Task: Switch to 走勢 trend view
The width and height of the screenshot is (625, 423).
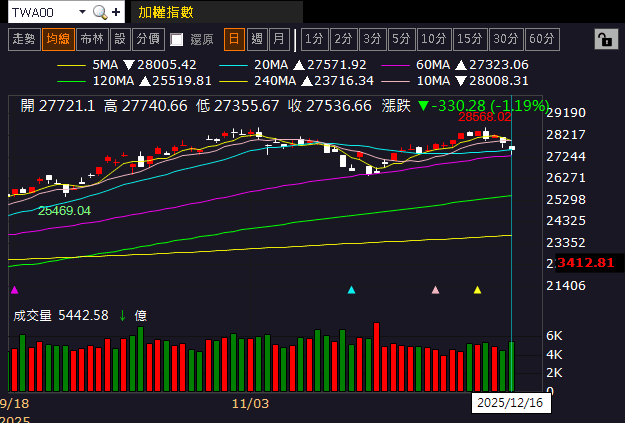Action: click(24, 39)
